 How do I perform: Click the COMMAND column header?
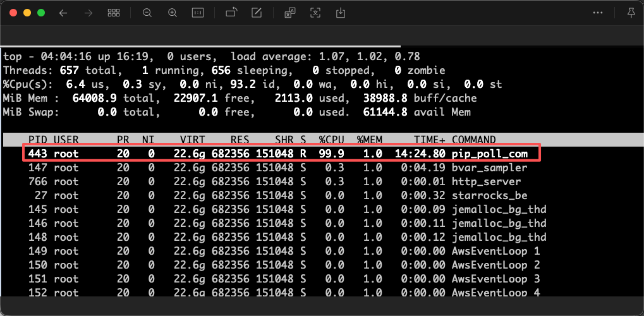[473, 139]
